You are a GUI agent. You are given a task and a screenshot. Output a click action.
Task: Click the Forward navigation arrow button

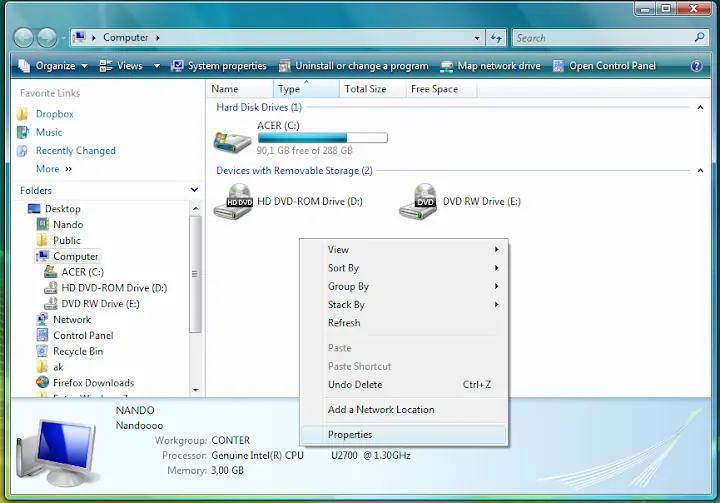point(46,38)
